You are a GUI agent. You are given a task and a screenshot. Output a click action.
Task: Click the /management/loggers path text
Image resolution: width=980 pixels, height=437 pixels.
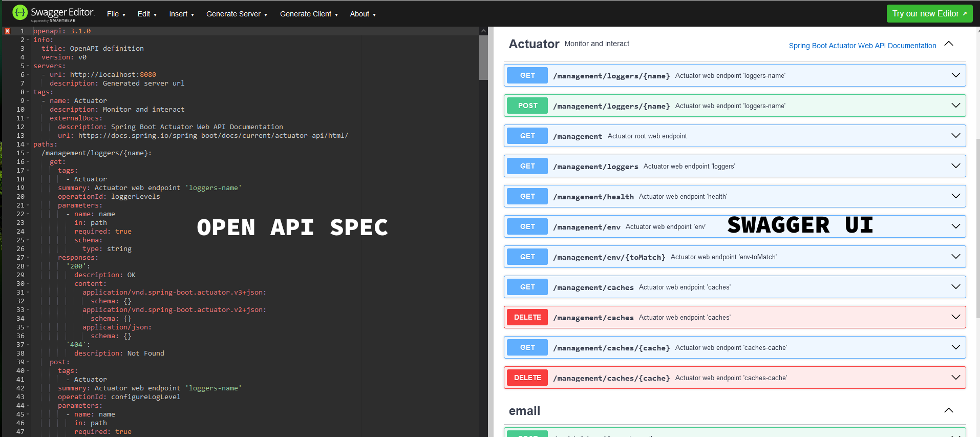(595, 167)
